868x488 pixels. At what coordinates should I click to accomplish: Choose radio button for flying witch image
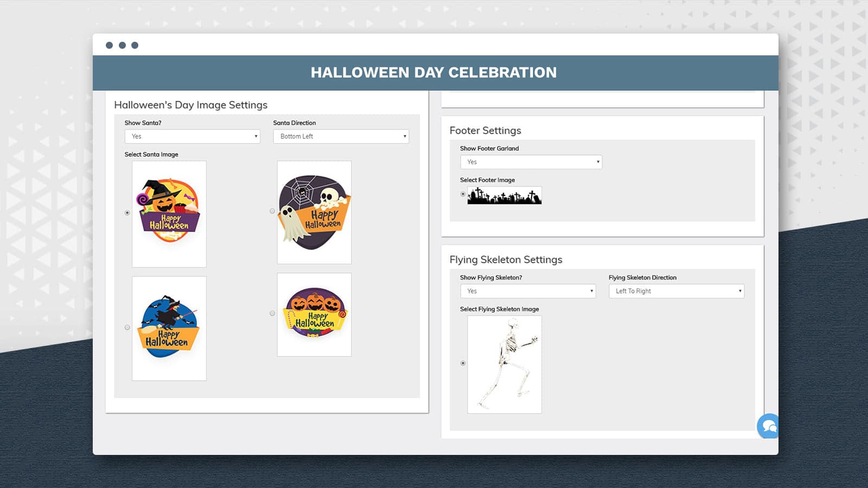coord(127,328)
